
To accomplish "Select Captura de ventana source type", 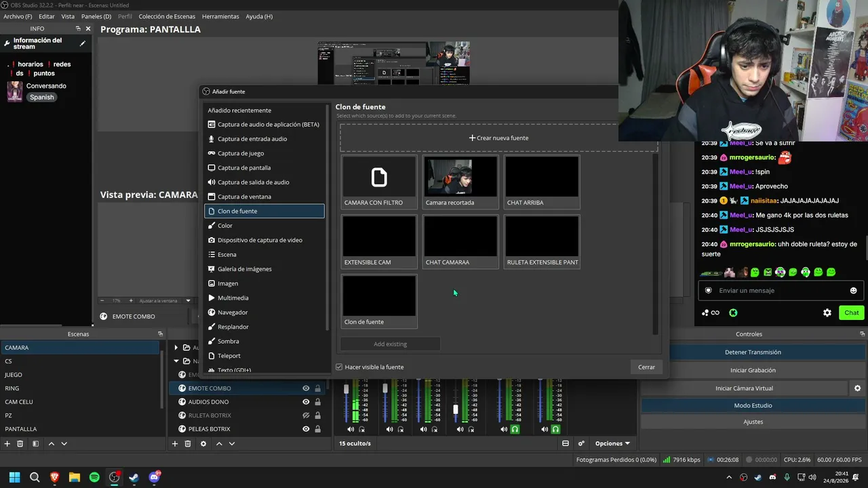I will click(x=264, y=197).
